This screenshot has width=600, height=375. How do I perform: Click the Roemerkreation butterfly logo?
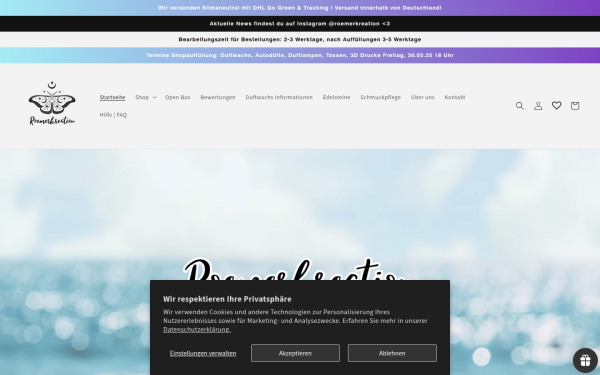[52, 103]
